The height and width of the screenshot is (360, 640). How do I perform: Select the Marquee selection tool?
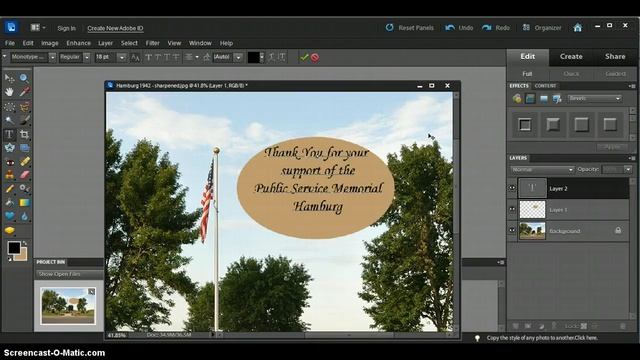coord(9,107)
